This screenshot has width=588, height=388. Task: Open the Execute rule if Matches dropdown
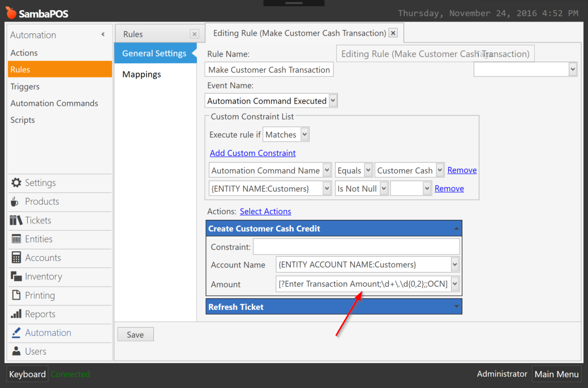click(304, 135)
